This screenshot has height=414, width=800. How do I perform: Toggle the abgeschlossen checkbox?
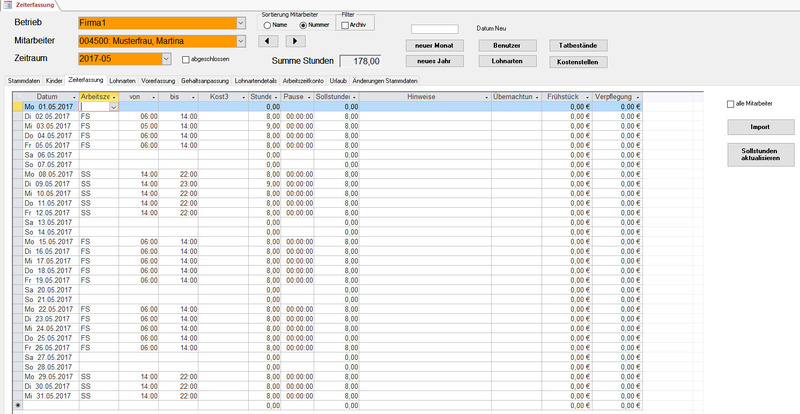[186, 59]
